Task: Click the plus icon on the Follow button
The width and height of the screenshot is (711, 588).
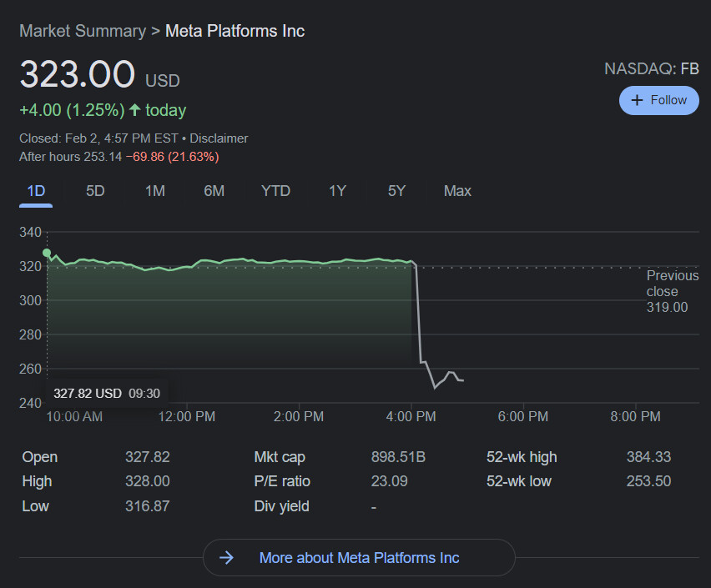Action: [638, 100]
